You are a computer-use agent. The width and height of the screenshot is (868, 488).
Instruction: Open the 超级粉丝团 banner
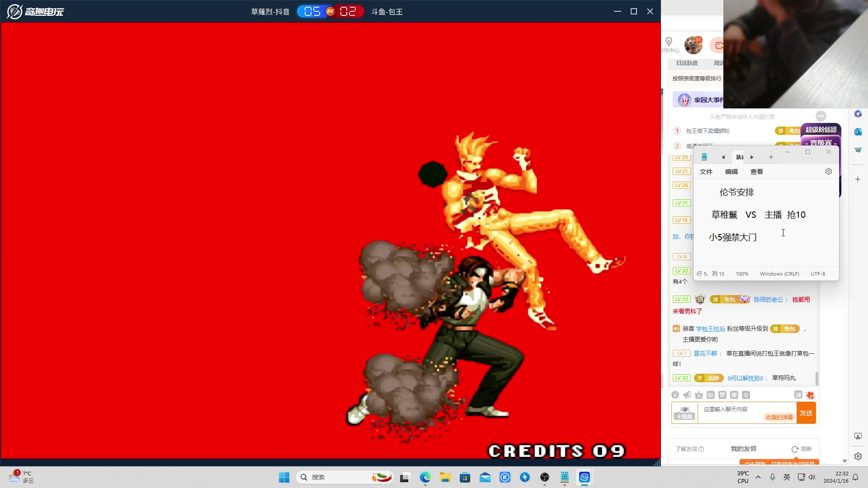click(821, 130)
